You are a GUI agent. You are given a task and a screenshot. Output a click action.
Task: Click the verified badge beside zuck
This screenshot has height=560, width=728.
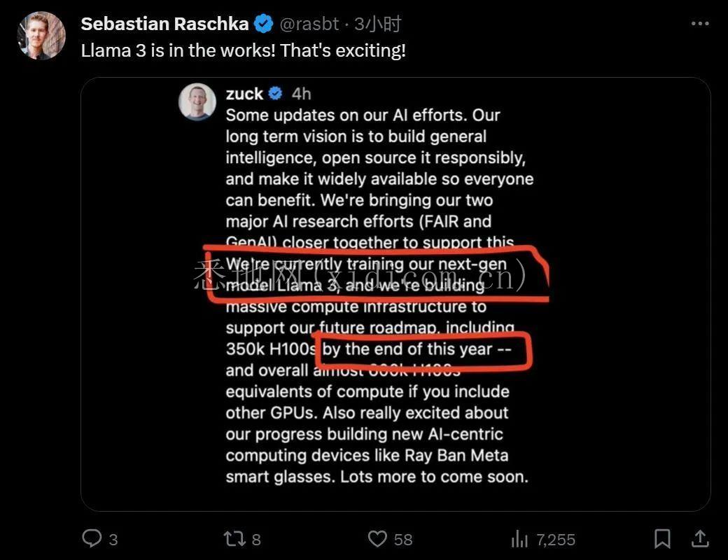(276, 94)
